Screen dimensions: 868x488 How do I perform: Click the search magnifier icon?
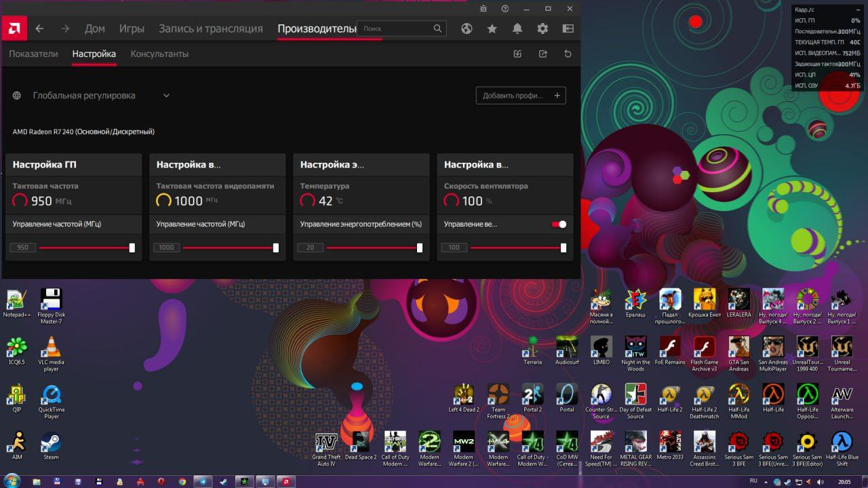coord(437,29)
